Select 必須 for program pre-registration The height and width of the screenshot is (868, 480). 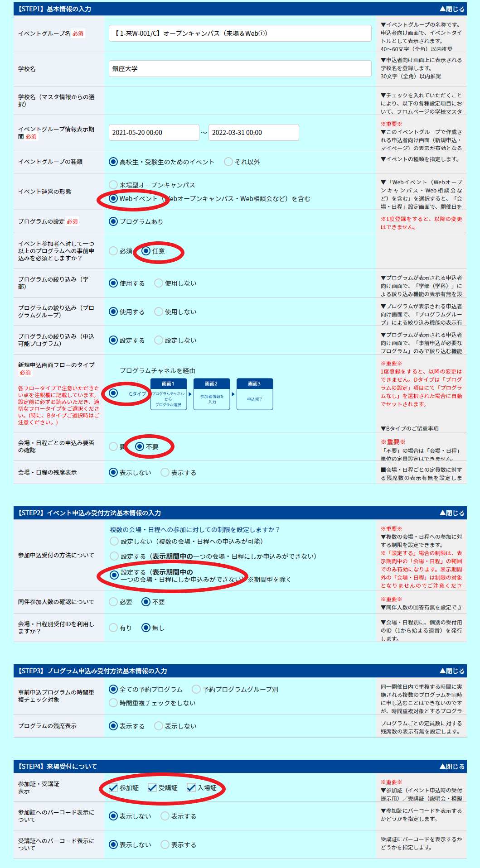(114, 251)
